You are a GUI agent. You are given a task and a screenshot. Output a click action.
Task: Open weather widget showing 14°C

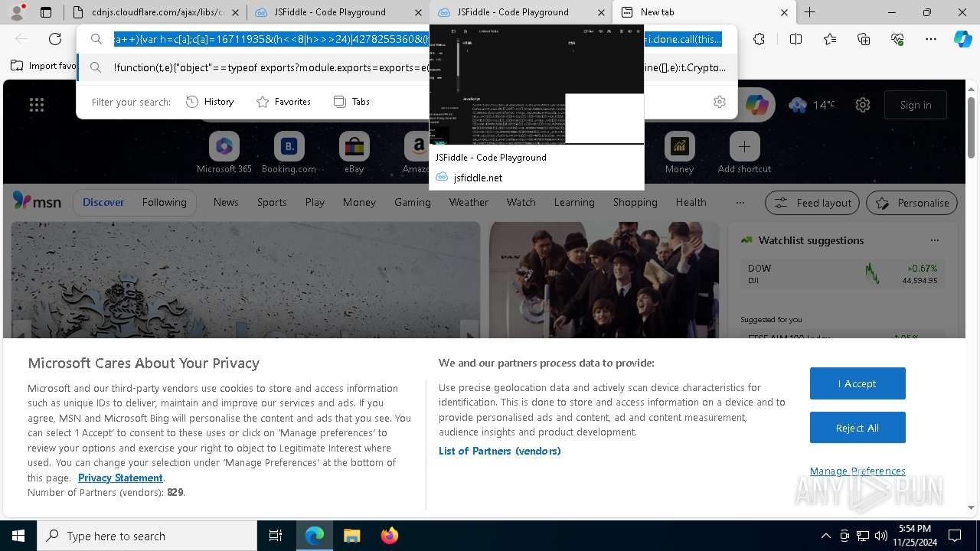coord(811,105)
